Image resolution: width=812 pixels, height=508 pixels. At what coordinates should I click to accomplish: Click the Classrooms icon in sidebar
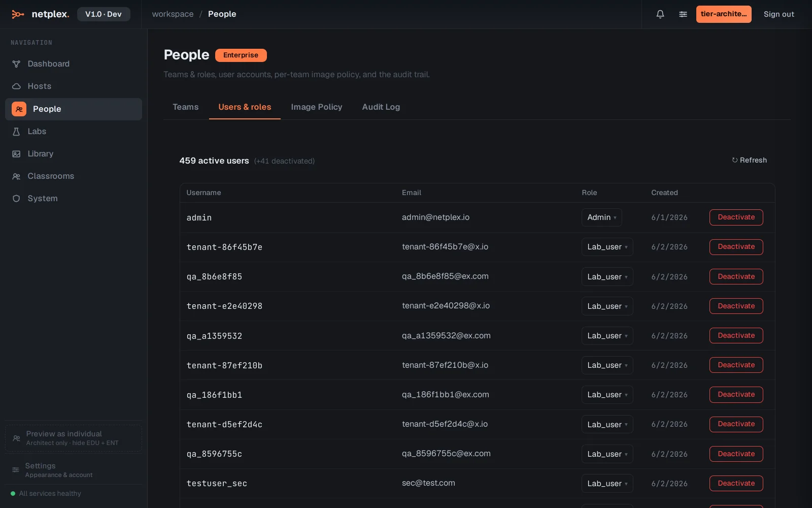point(16,176)
